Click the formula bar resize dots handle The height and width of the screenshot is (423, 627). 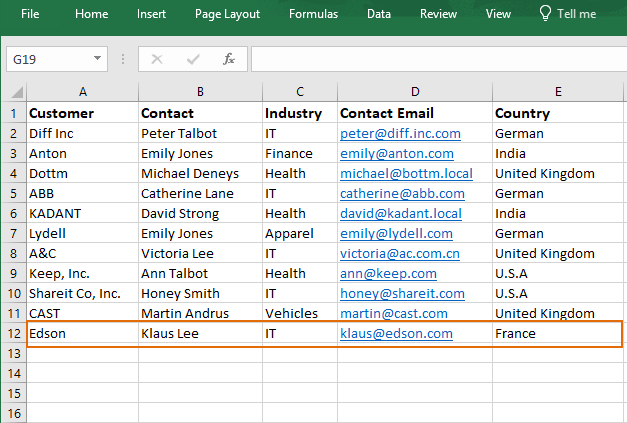pos(123,59)
